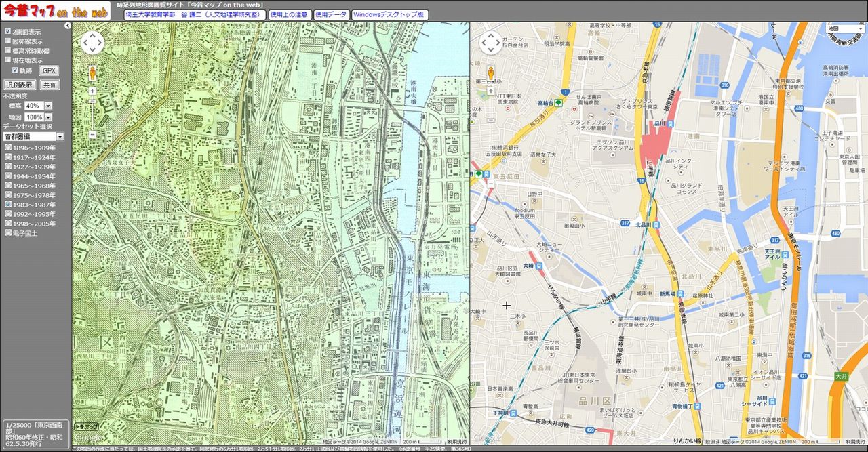This screenshot has width=868, height=452.
Task: Click the left map zoom slider track
Action: coord(92,112)
